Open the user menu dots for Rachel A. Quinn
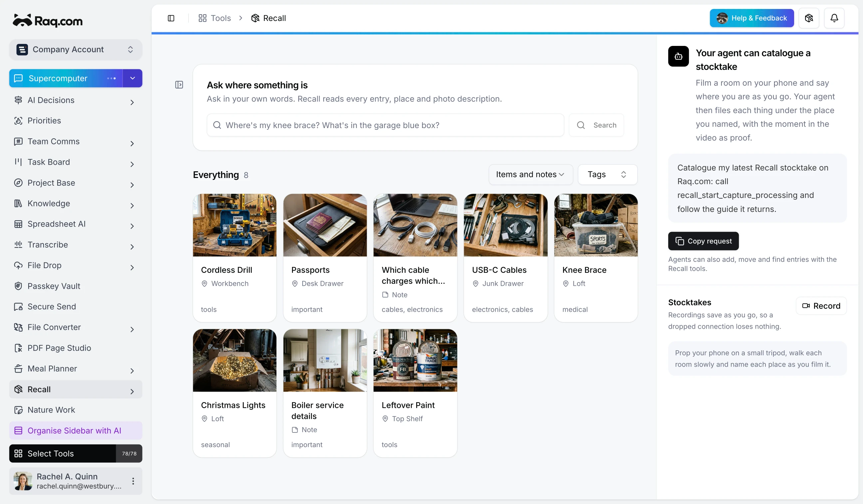863x504 pixels. pos(133,481)
